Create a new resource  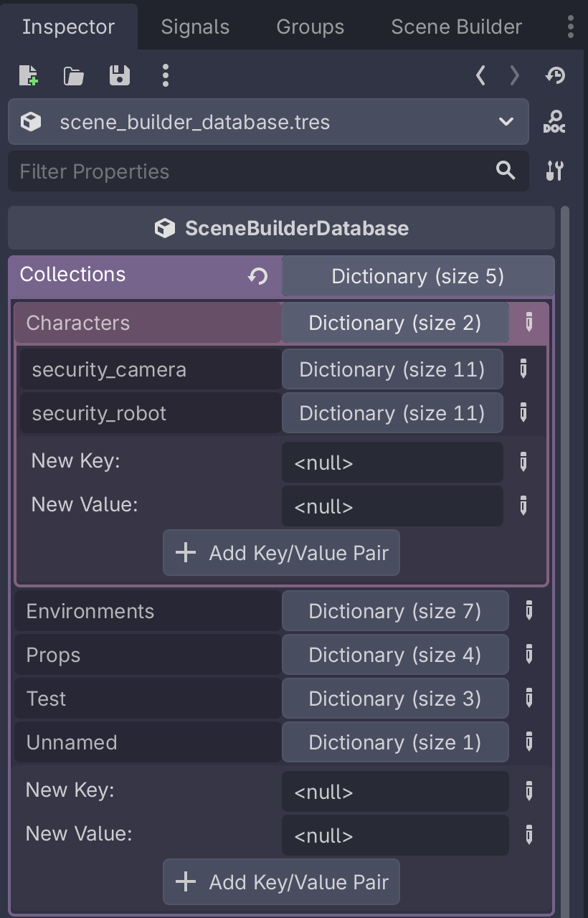point(26,75)
